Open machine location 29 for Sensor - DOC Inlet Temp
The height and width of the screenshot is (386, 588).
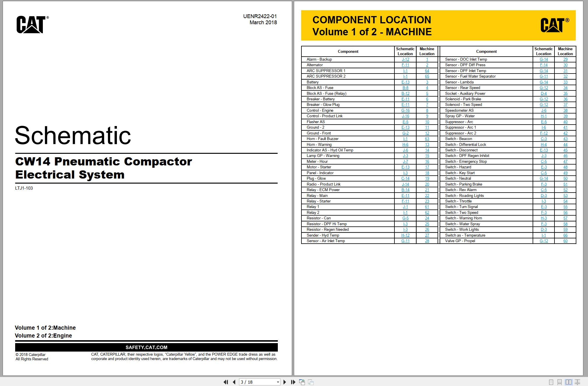(565, 59)
